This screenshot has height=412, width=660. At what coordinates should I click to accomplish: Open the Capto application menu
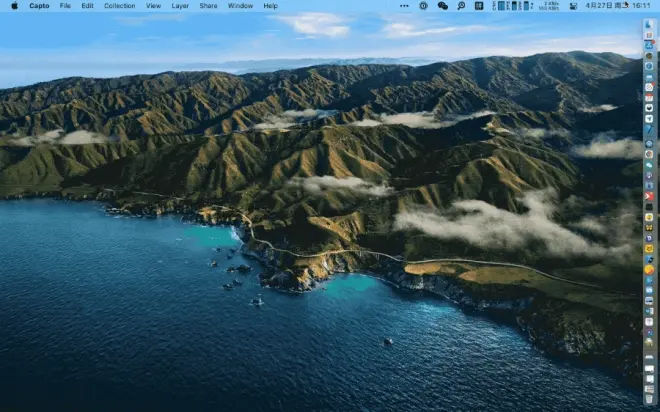39,6
